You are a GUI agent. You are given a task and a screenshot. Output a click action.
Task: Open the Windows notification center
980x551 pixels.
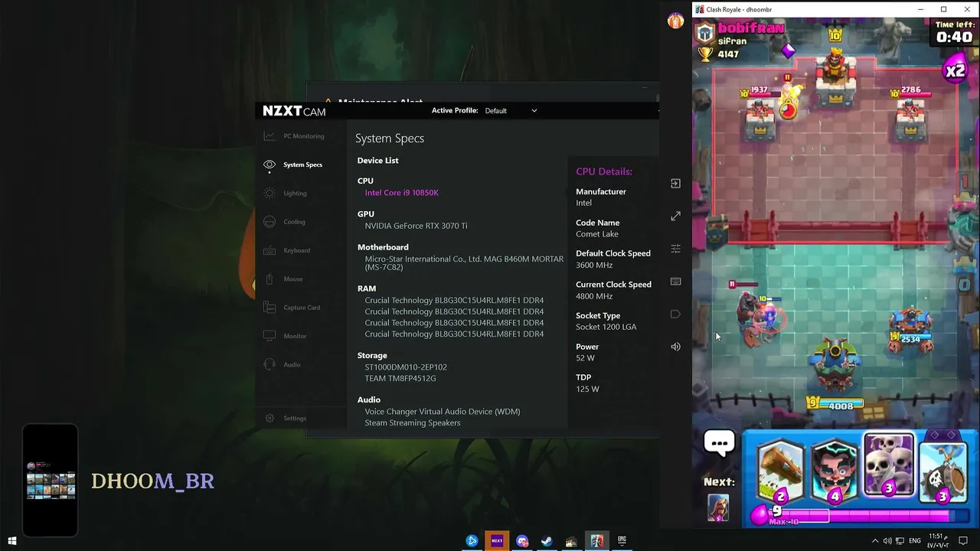[x=963, y=541]
